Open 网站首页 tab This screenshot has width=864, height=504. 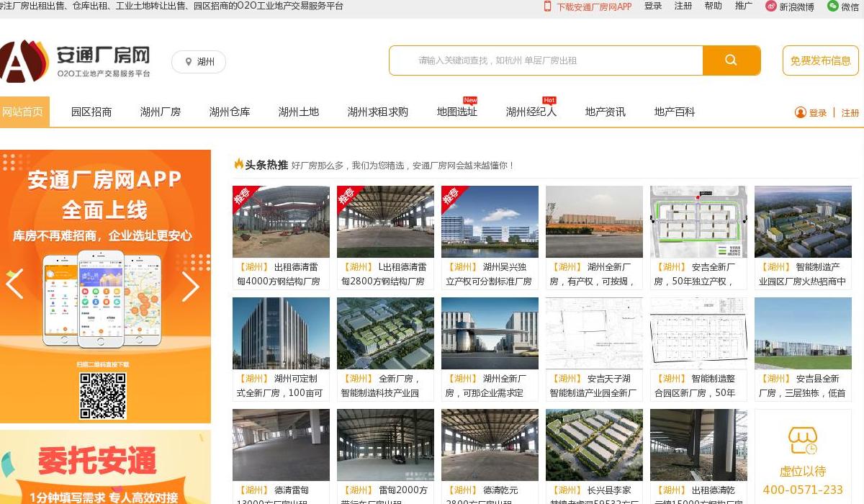23,112
